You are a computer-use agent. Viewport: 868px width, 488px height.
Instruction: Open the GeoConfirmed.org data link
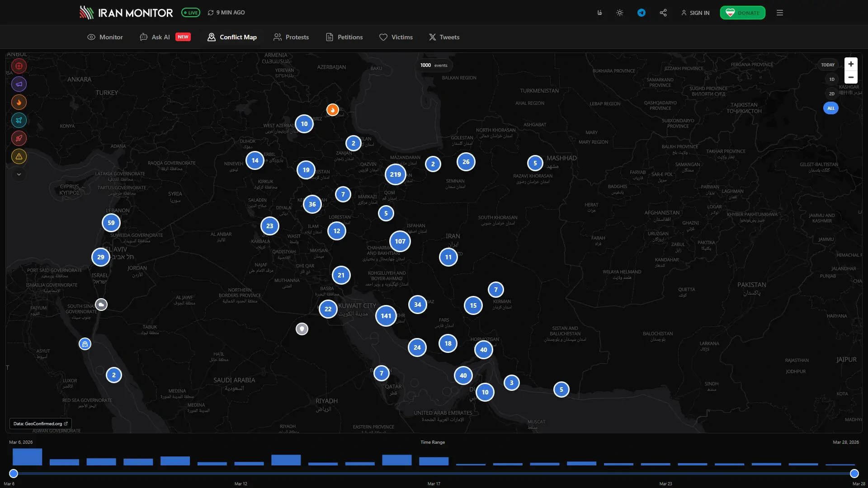tap(40, 424)
